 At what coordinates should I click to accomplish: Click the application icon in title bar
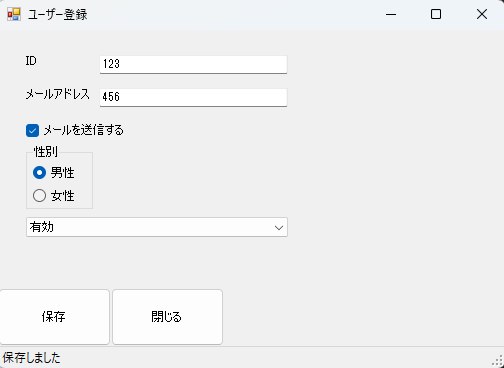(14, 14)
